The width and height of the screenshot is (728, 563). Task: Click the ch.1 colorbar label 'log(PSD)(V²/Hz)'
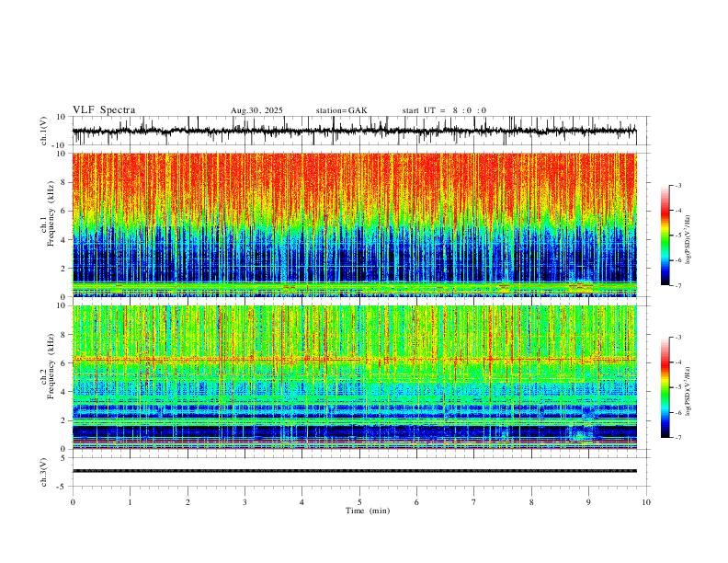pos(688,240)
